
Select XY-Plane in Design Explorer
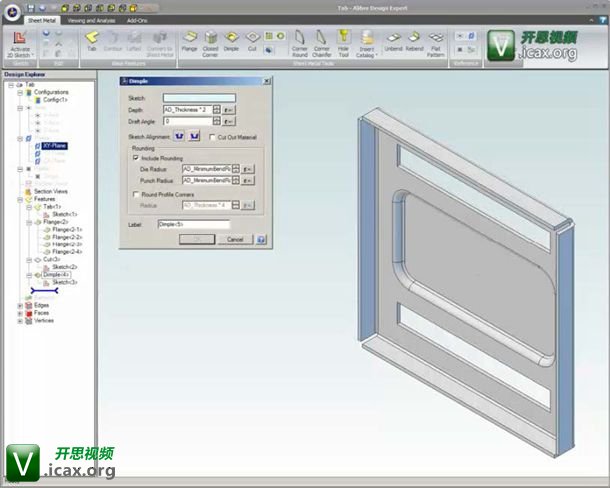tap(53, 146)
